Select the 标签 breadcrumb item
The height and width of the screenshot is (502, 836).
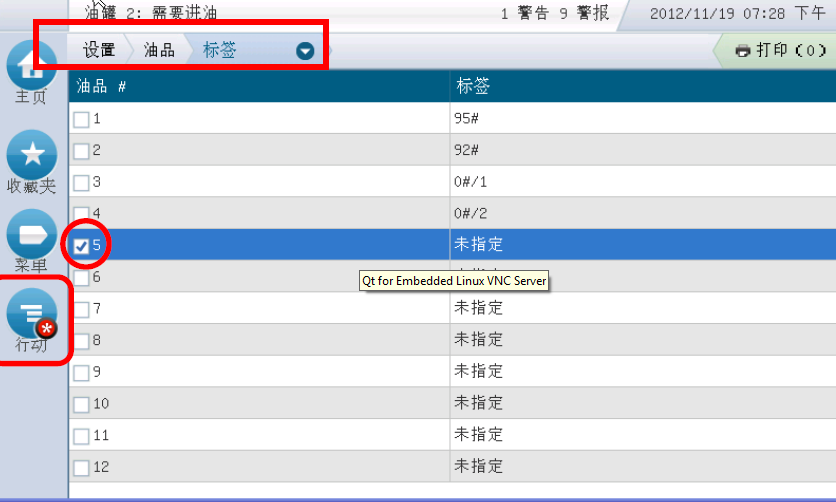point(220,50)
